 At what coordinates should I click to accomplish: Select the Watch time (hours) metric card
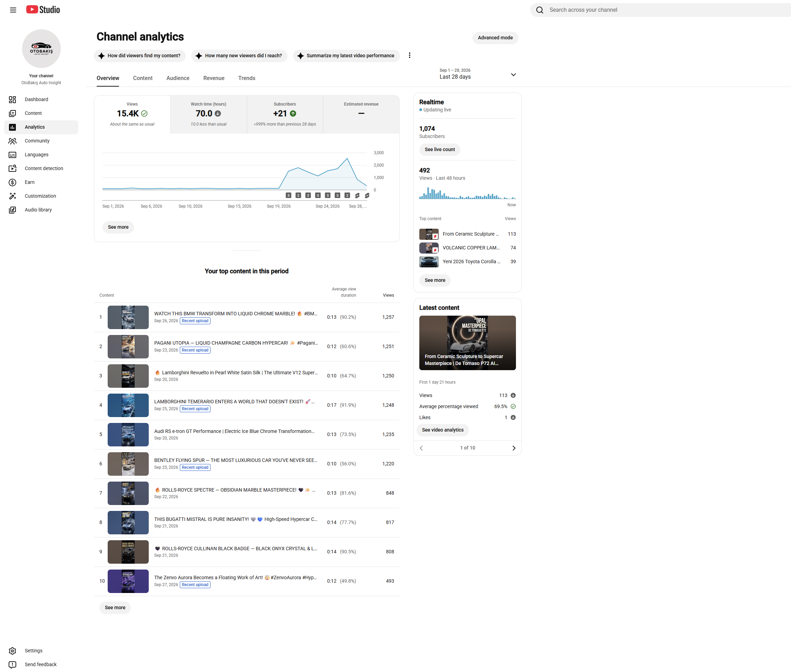(208, 114)
